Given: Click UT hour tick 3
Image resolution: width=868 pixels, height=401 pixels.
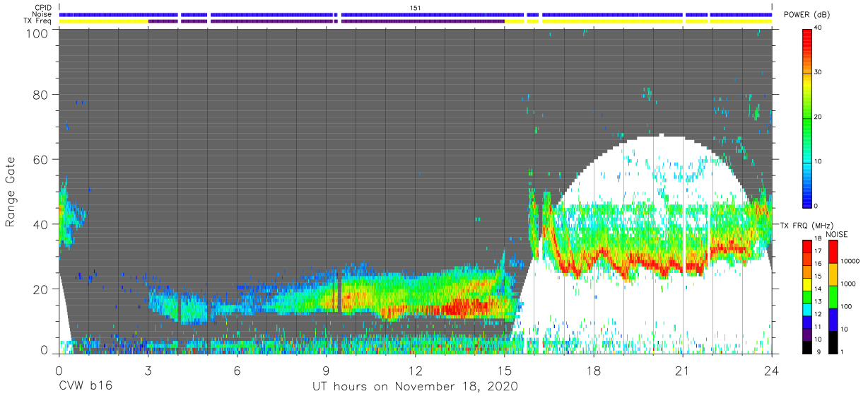Looking at the screenshot, I should (148, 370).
